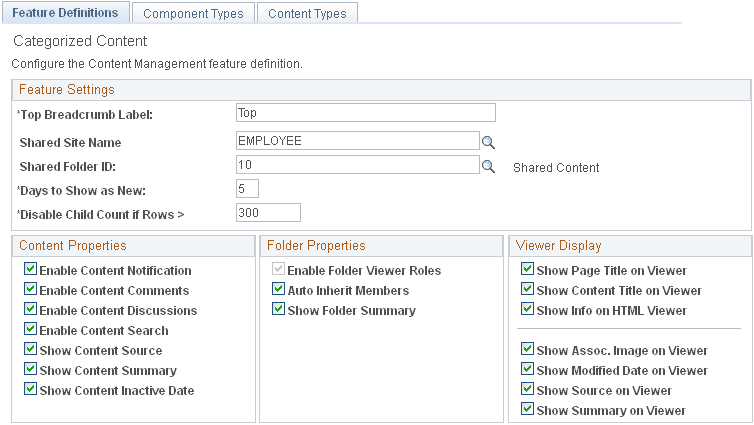Image resolution: width=754 pixels, height=425 pixels.
Task: Select the Feature Definitions tab
Action: coord(66,13)
